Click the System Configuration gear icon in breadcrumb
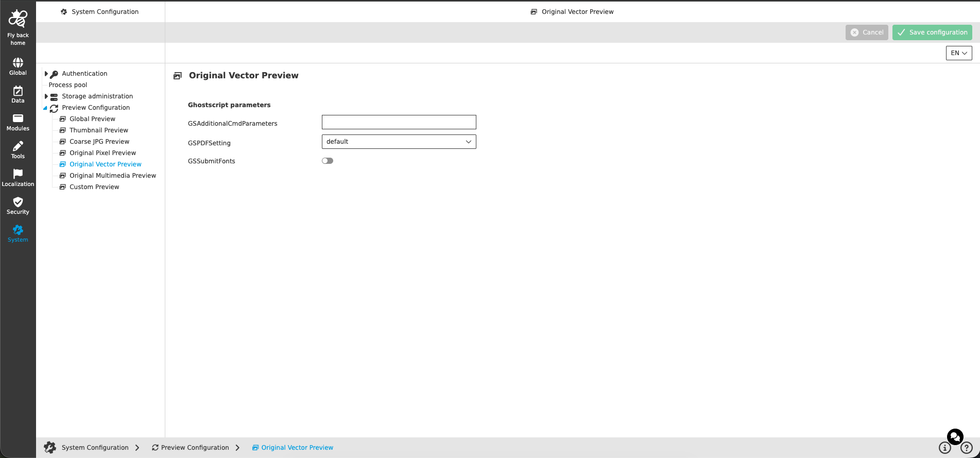Viewport: 980px width, 458px height. [50, 447]
